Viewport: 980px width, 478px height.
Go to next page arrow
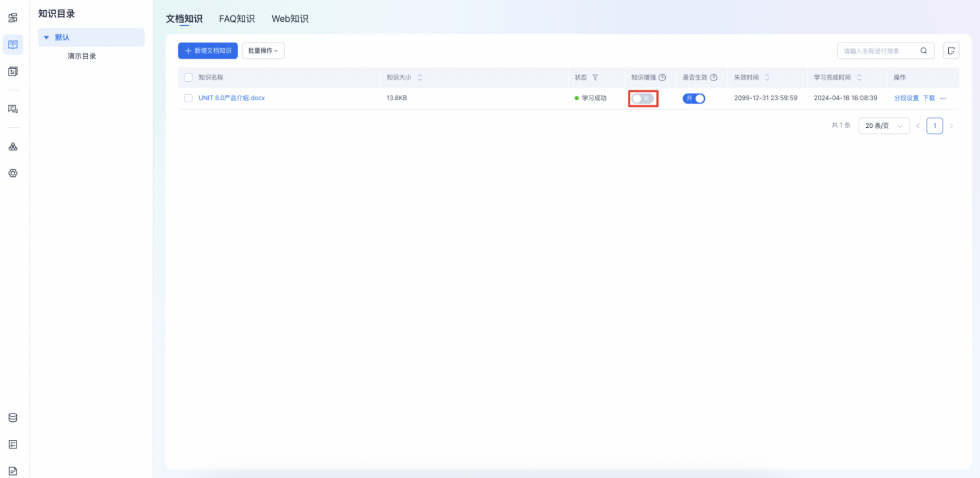point(951,126)
